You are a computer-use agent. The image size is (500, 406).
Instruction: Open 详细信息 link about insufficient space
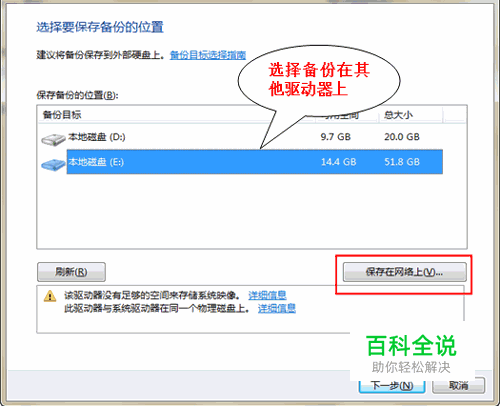point(267,295)
